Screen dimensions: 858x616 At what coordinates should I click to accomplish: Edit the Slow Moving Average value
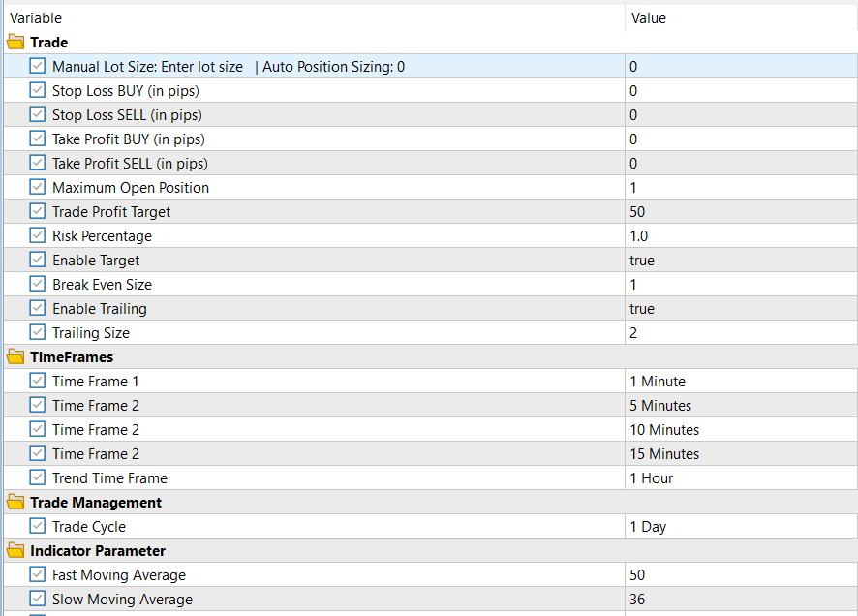[x=740, y=600]
